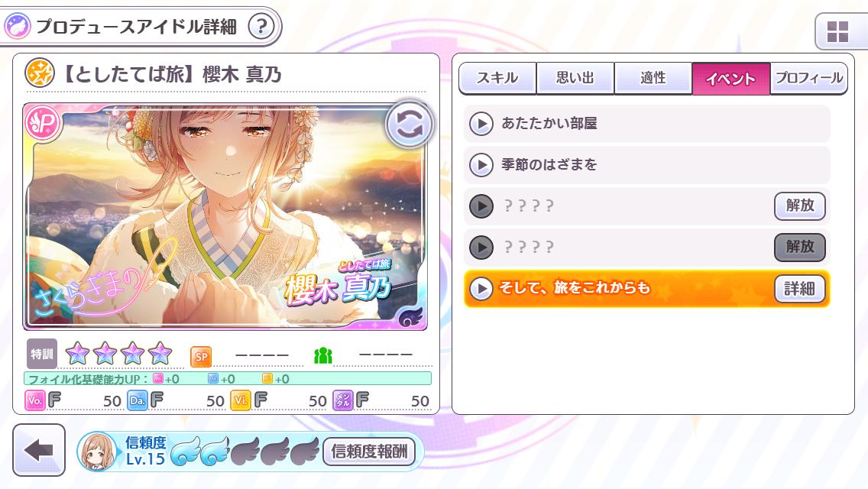Click the SP skill orange icon
This screenshot has width=868, height=489.
point(201,357)
